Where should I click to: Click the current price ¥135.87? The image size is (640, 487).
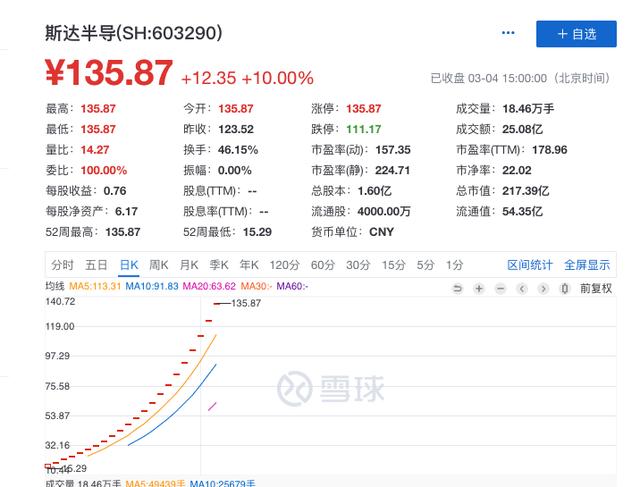109,73
